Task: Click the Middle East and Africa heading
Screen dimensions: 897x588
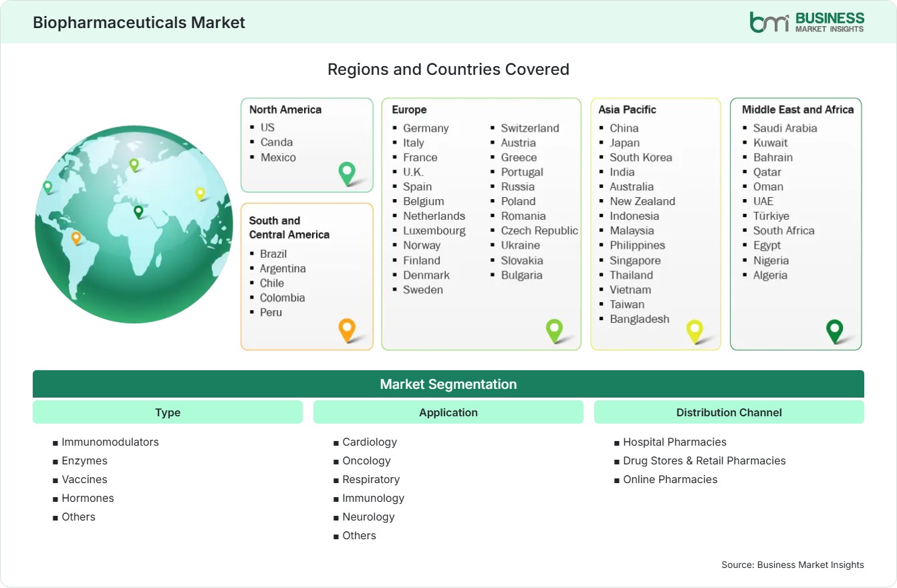Action: coord(798,110)
